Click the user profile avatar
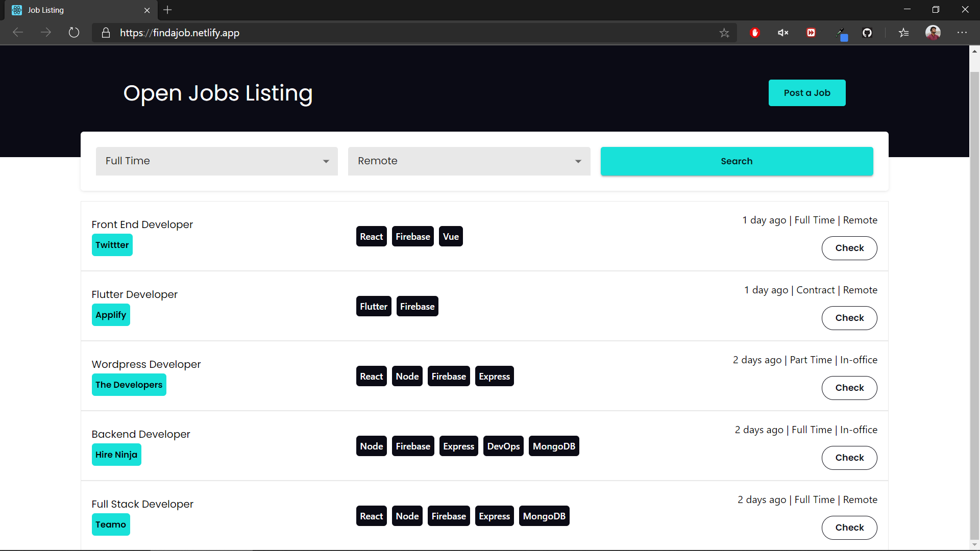 click(x=933, y=33)
